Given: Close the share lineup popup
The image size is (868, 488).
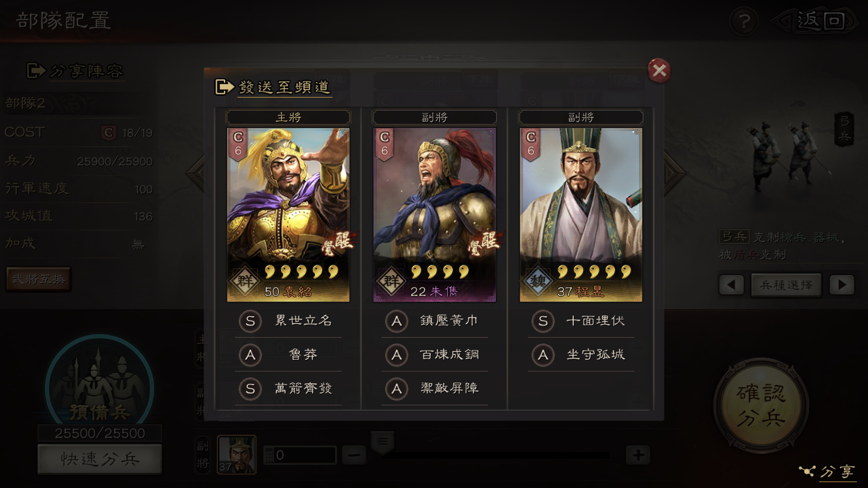Looking at the screenshot, I should [659, 70].
